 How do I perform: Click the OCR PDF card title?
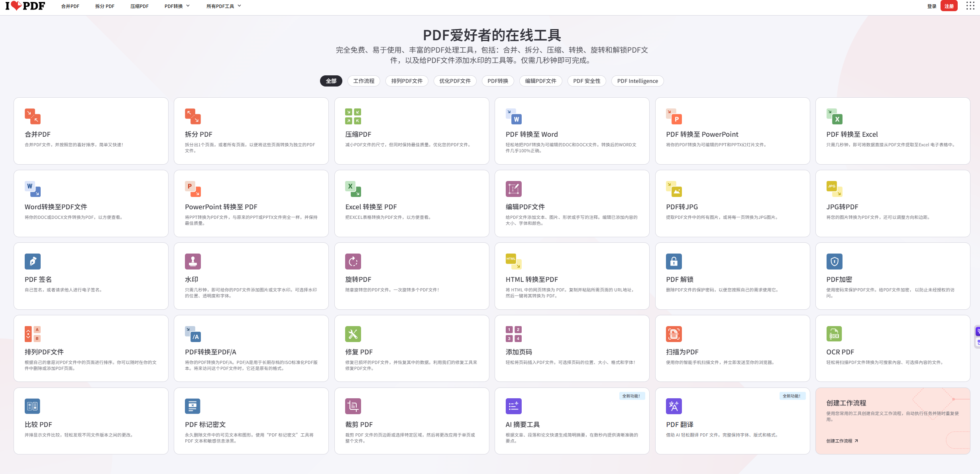tap(840, 352)
